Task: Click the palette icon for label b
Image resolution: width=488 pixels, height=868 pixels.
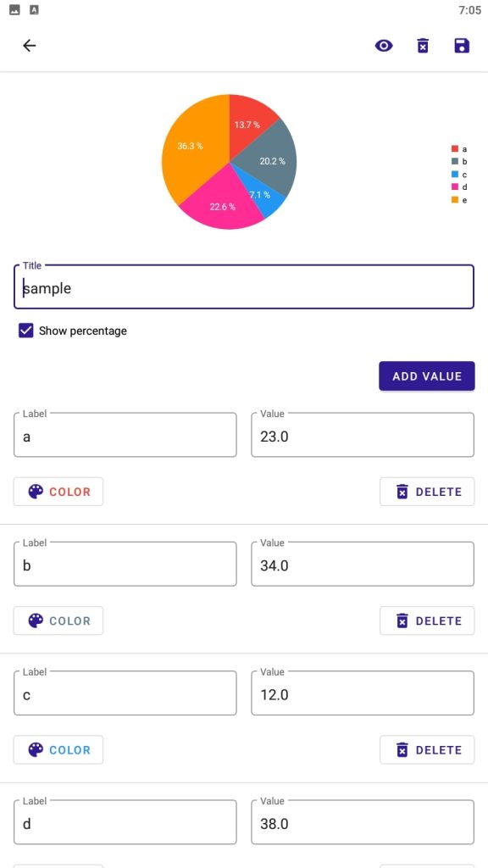Action: pos(36,620)
